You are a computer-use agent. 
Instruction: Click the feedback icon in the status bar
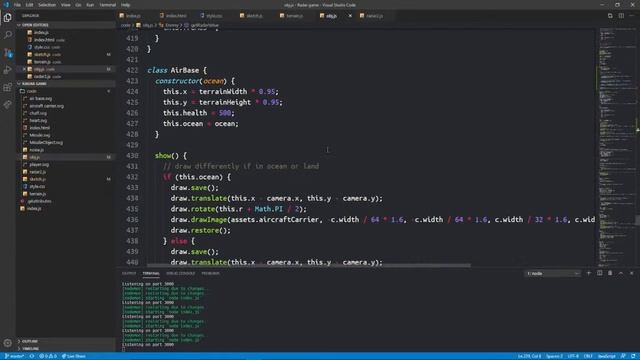[623, 356]
